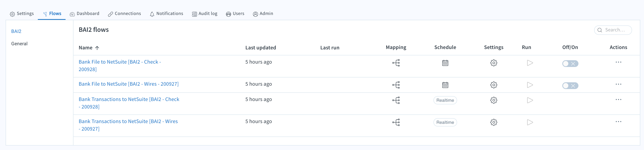Sort flows by Name using the arrow header

97,48
